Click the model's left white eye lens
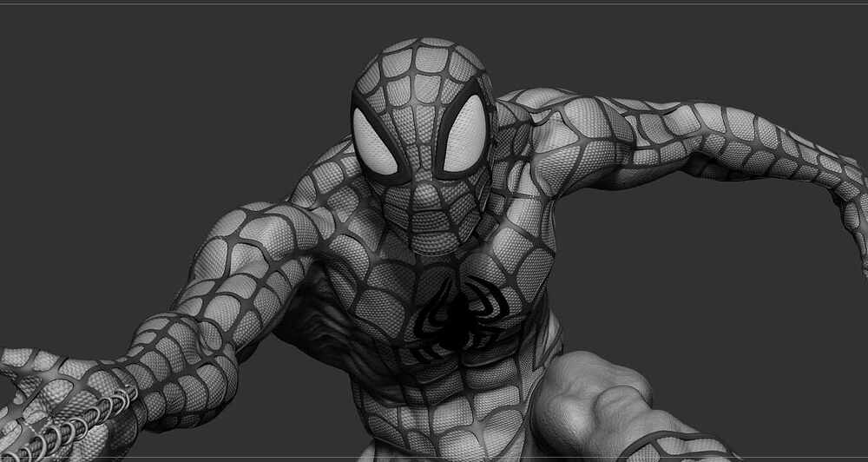This screenshot has height=462, width=868. coord(464,135)
